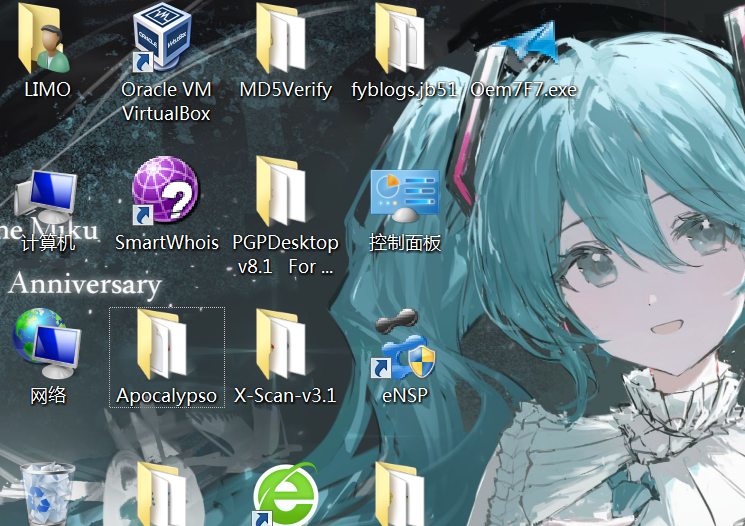Viewport: 745px width, 526px height.
Task: Click the "LIMO" label text
Action: point(48,89)
